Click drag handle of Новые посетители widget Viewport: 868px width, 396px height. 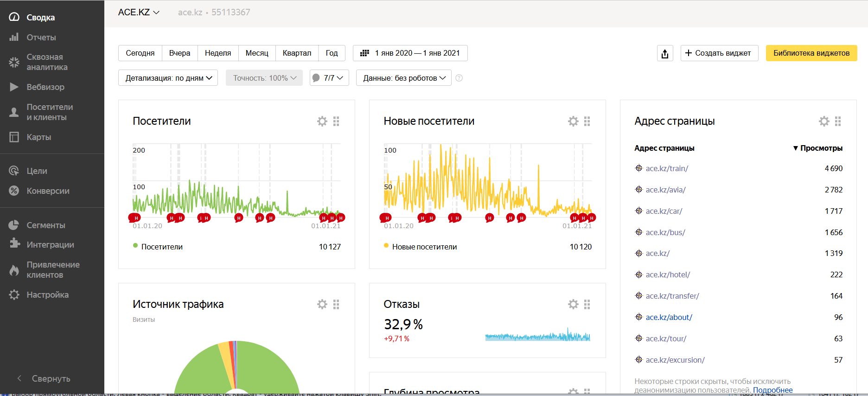tap(587, 121)
